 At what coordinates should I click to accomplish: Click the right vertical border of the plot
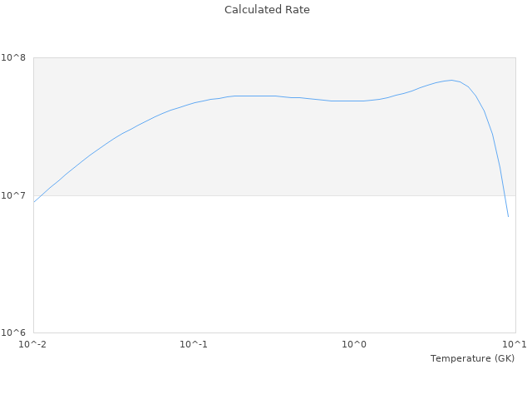pos(515,249)
